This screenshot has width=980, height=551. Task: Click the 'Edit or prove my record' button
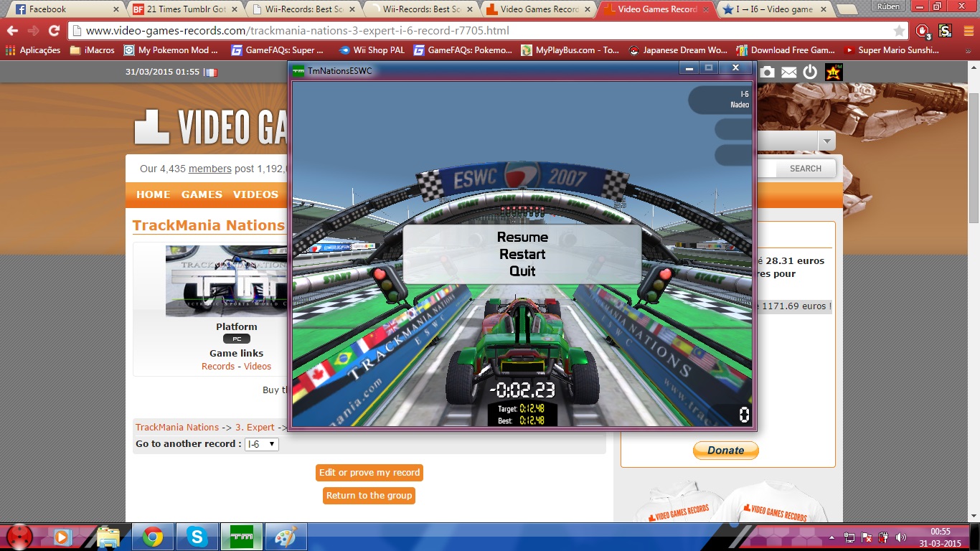[369, 473]
